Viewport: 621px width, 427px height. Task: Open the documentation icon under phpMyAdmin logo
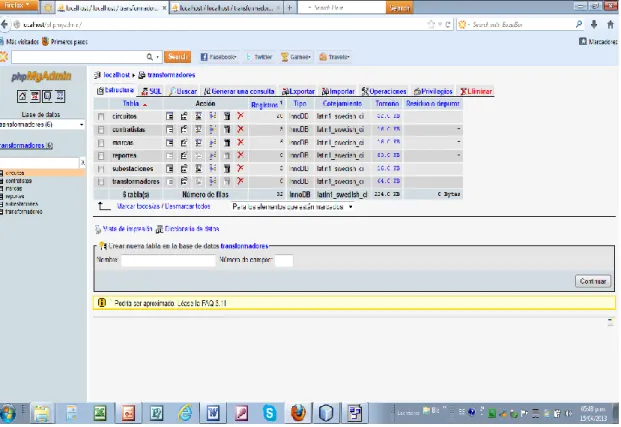tap(60, 96)
